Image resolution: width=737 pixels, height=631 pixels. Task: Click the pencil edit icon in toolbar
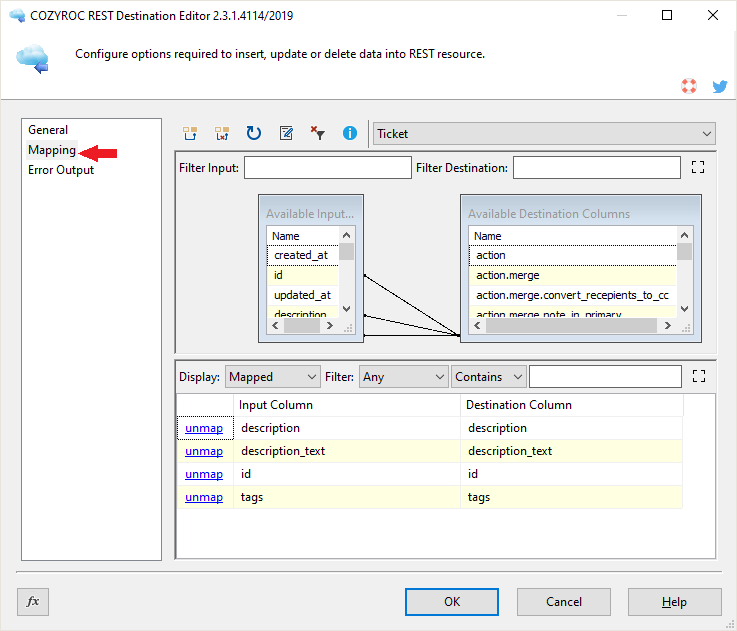point(286,133)
